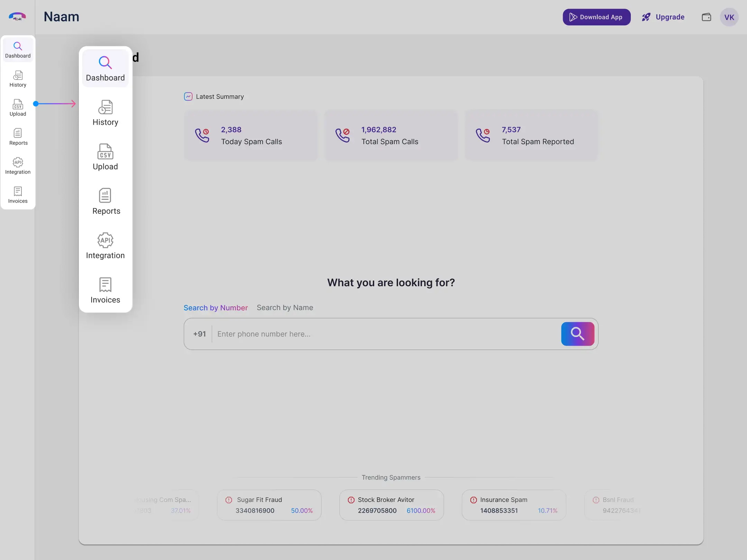This screenshot has width=747, height=560.
Task: Click the VK profile avatar
Action: tap(729, 17)
